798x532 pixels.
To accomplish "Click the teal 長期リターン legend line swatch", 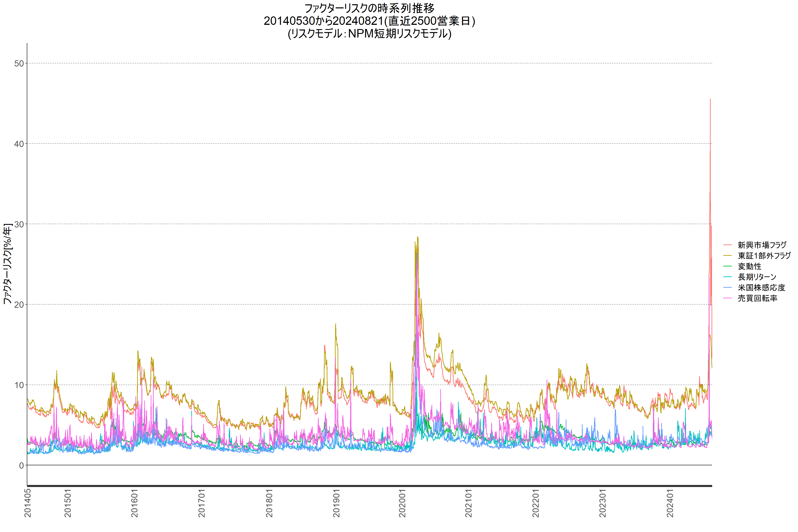I will coord(728,277).
